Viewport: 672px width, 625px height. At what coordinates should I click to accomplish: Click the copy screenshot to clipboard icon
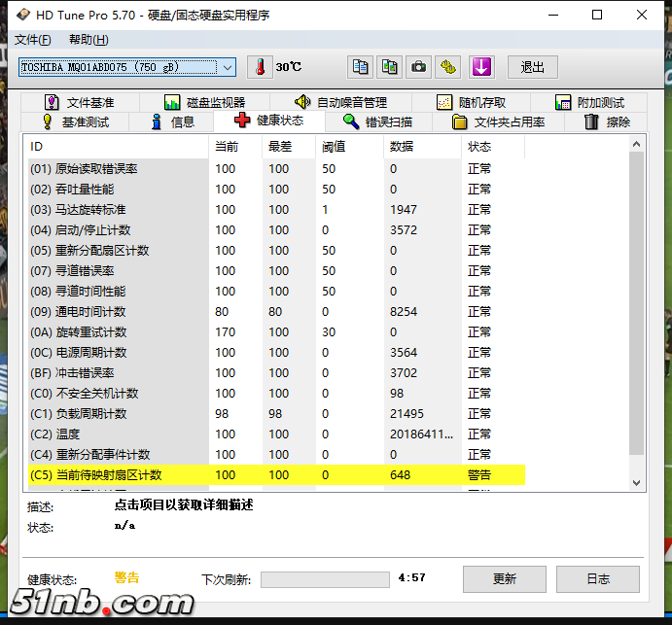(x=389, y=67)
